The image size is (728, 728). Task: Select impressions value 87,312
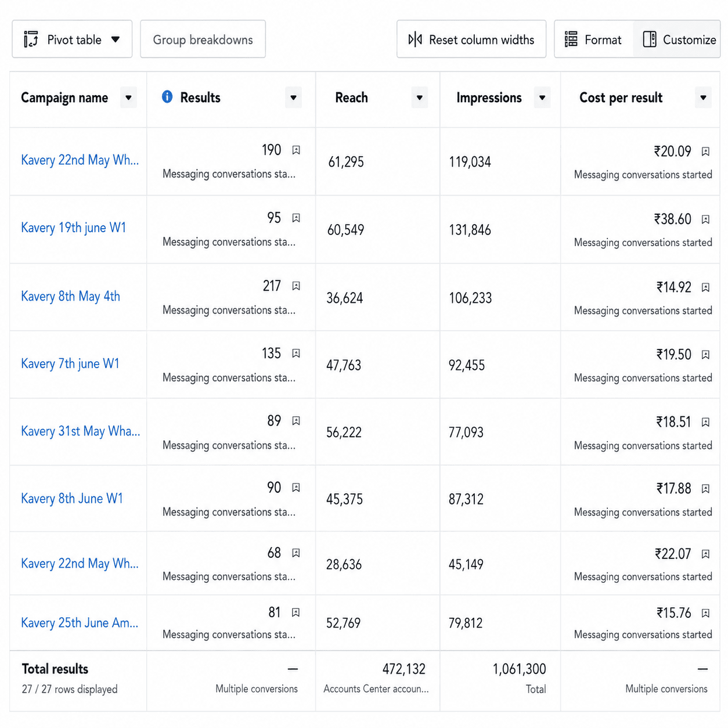coord(466,499)
